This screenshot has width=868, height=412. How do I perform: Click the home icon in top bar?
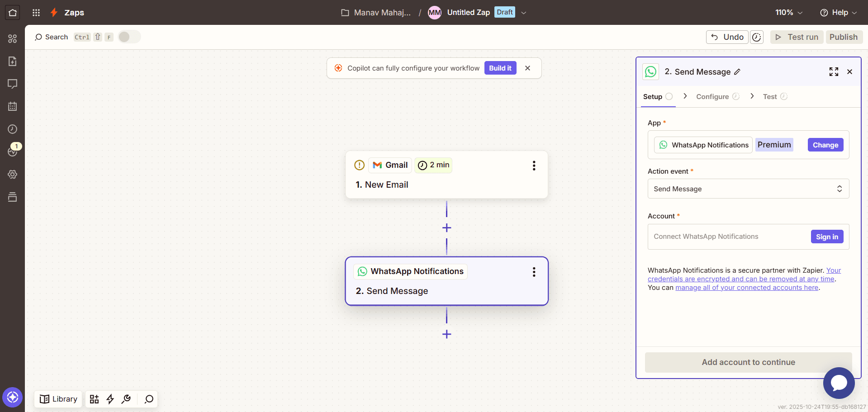point(13,13)
